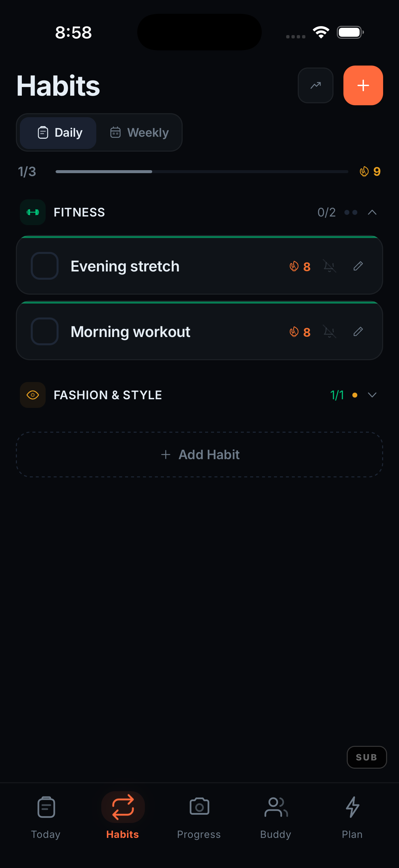Expand the FASHION & STYLE section
Image resolution: width=399 pixels, height=868 pixels.
click(372, 395)
